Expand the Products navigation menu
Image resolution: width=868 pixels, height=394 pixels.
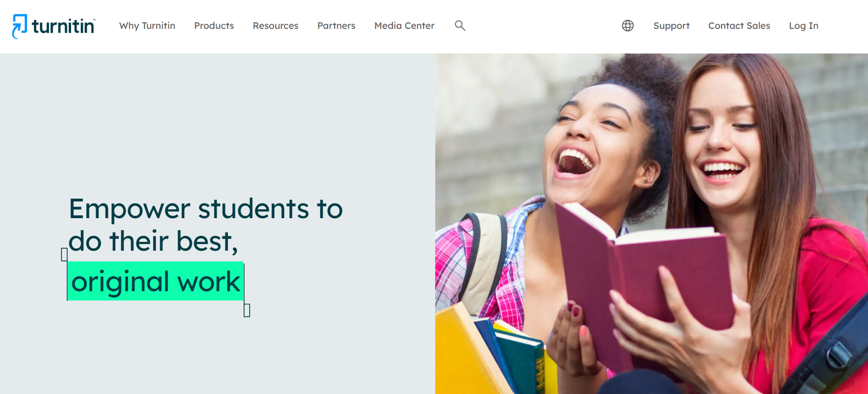click(214, 26)
